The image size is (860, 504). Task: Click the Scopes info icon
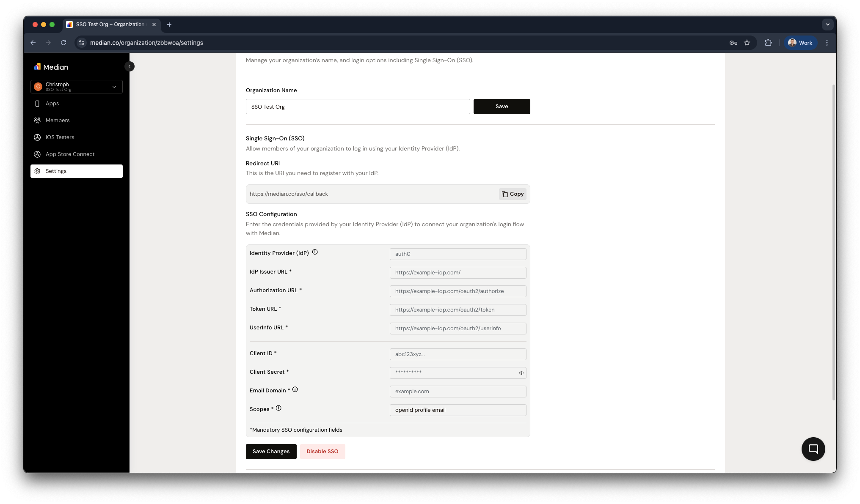click(278, 408)
